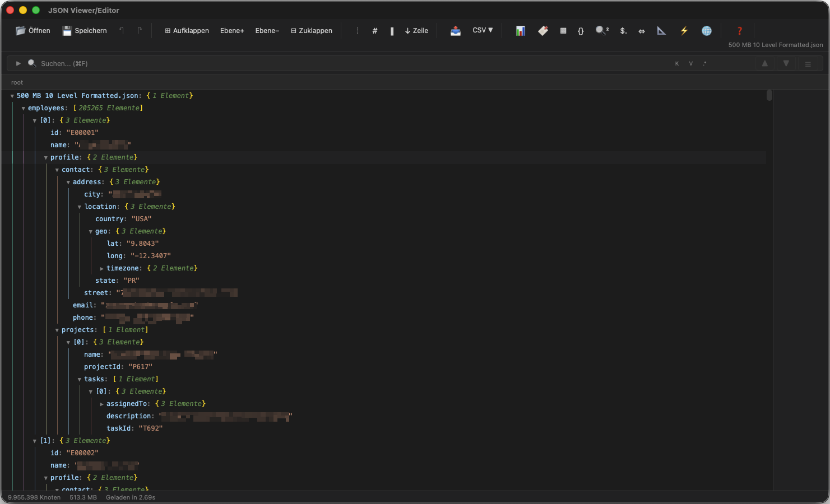Open a file with the Öffnen button
This screenshot has width=830, height=504.
point(33,31)
